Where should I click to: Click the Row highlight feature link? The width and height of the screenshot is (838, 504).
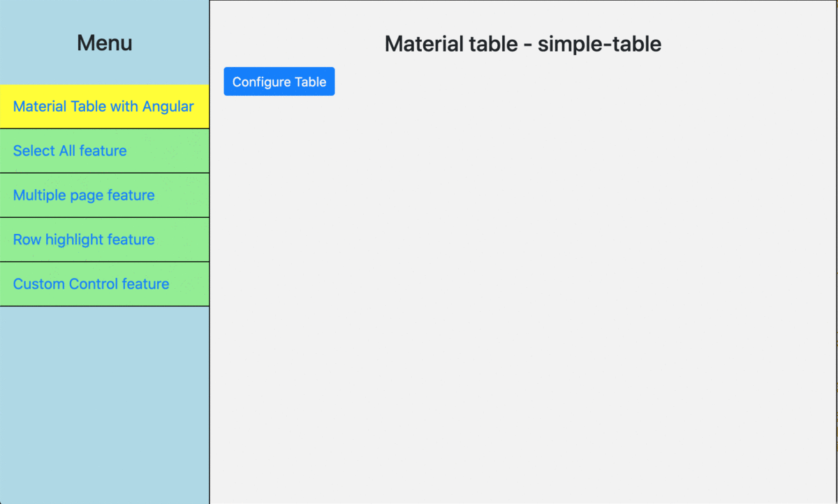click(84, 239)
